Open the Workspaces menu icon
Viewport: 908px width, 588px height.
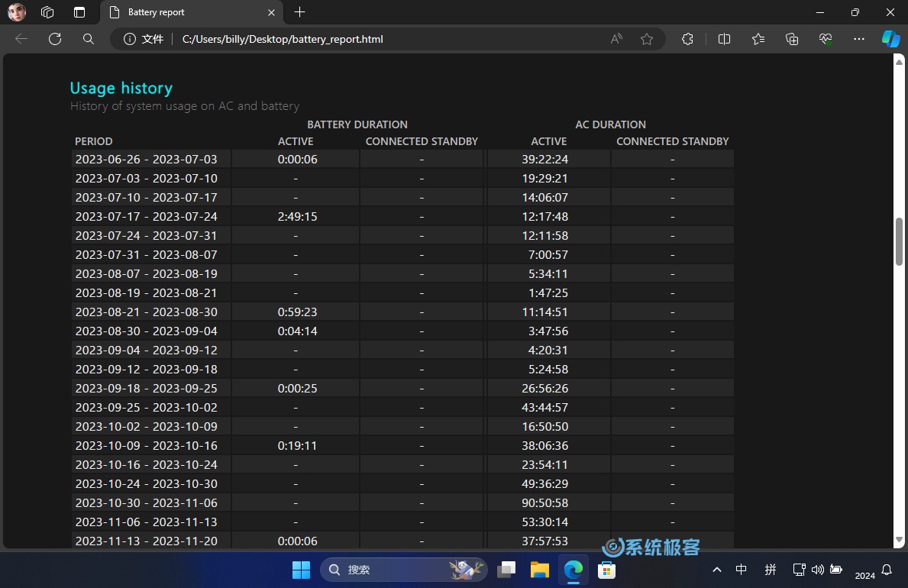click(47, 12)
